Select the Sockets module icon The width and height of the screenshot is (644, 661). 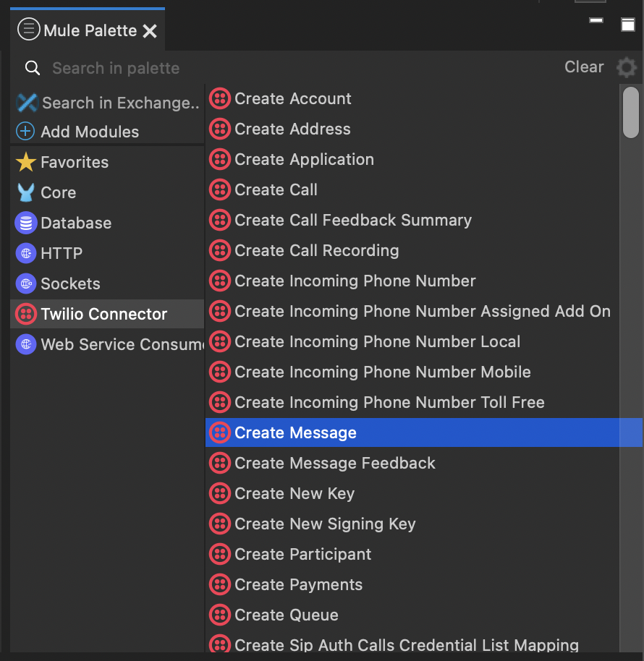point(26,283)
